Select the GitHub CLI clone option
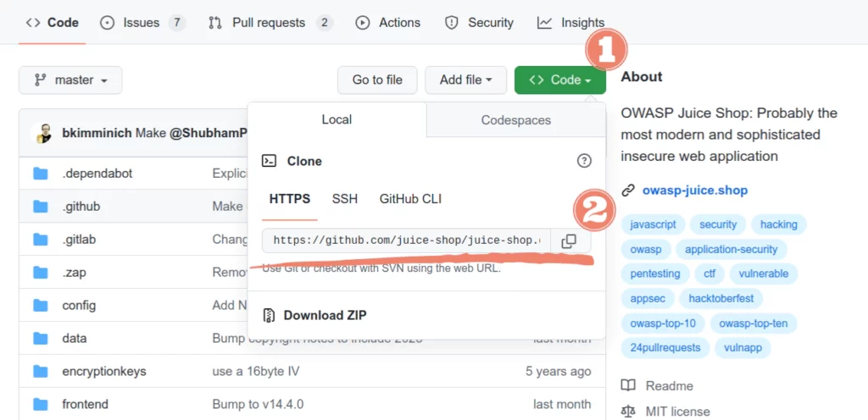 click(410, 199)
